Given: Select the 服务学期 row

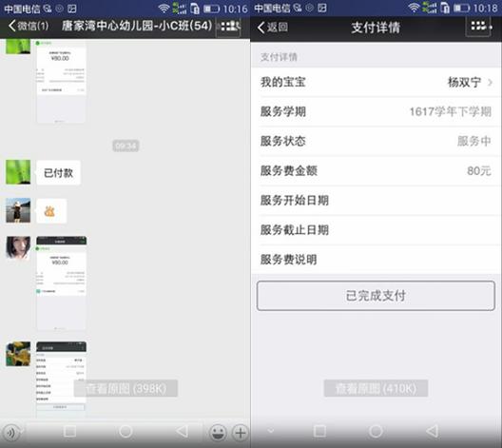Looking at the screenshot, I should click(x=376, y=111).
